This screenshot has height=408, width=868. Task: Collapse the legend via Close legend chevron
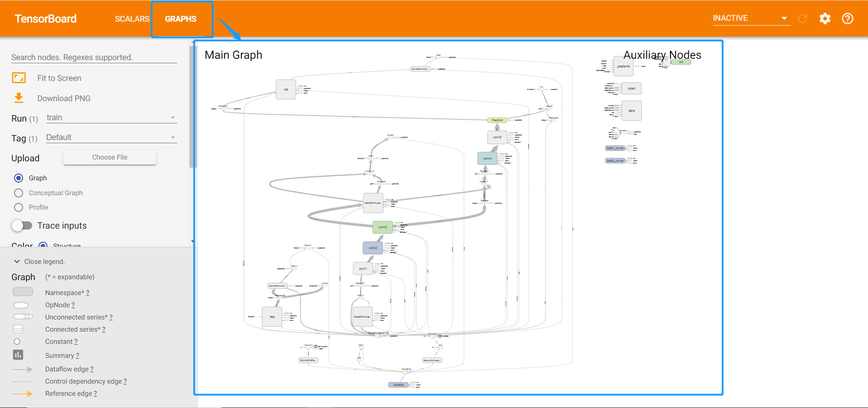17,261
